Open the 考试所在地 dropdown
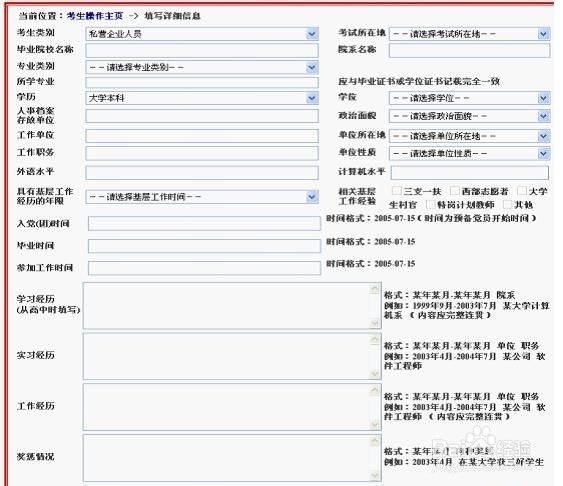 pyautogui.click(x=469, y=34)
